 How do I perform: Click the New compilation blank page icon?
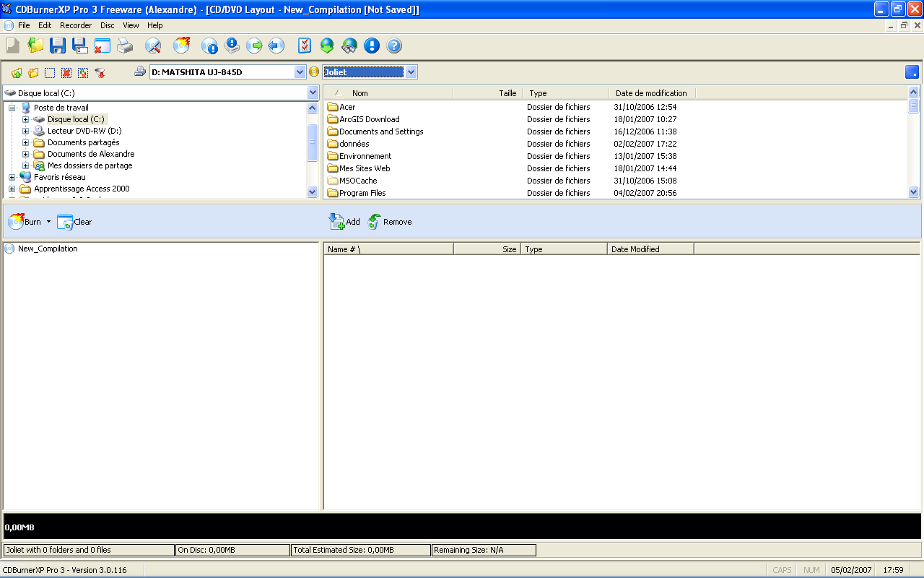[13, 46]
